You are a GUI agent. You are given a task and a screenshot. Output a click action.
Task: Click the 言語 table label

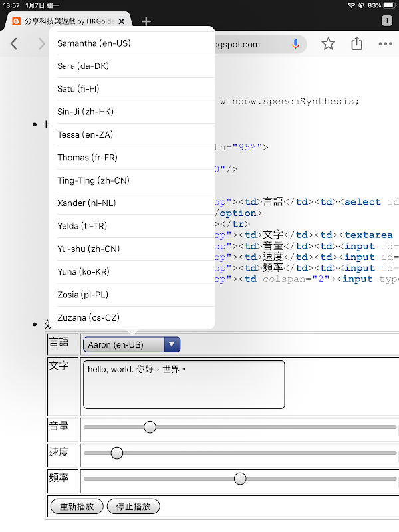coord(59,342)
